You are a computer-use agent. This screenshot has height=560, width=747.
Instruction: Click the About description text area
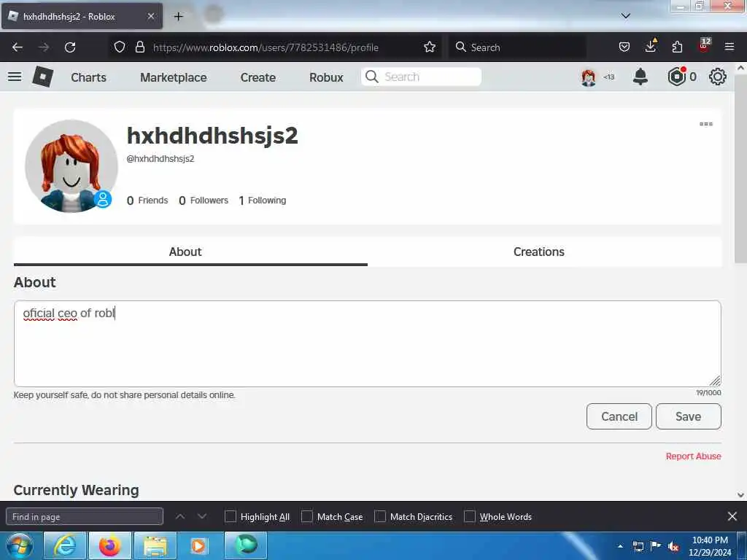tap(368, 343)
